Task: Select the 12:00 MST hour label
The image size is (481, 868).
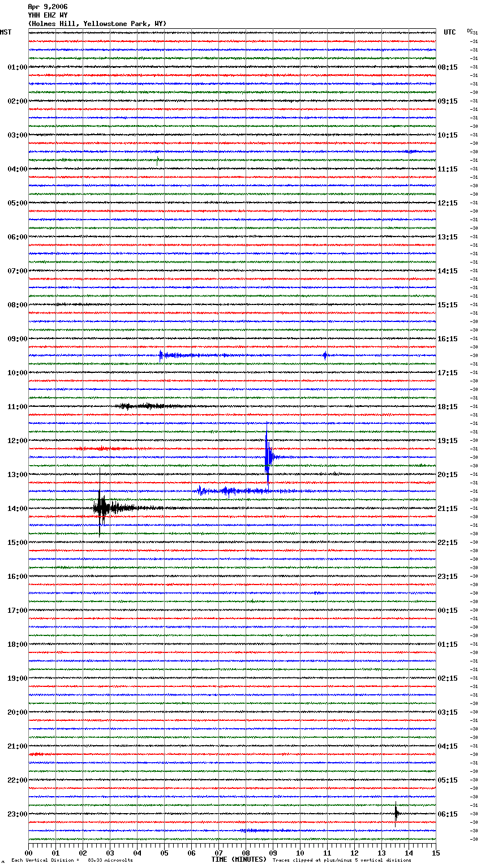Action: tap(17, 441)
